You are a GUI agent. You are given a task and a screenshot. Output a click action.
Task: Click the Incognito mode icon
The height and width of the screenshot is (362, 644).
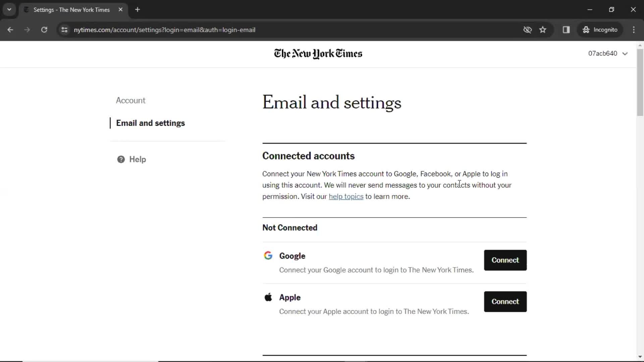pos(586,29)
